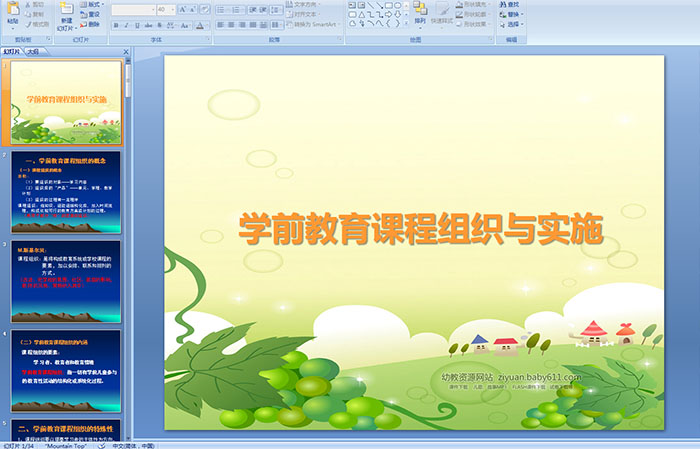Select the Elbow Connector shape

(371, 15)
